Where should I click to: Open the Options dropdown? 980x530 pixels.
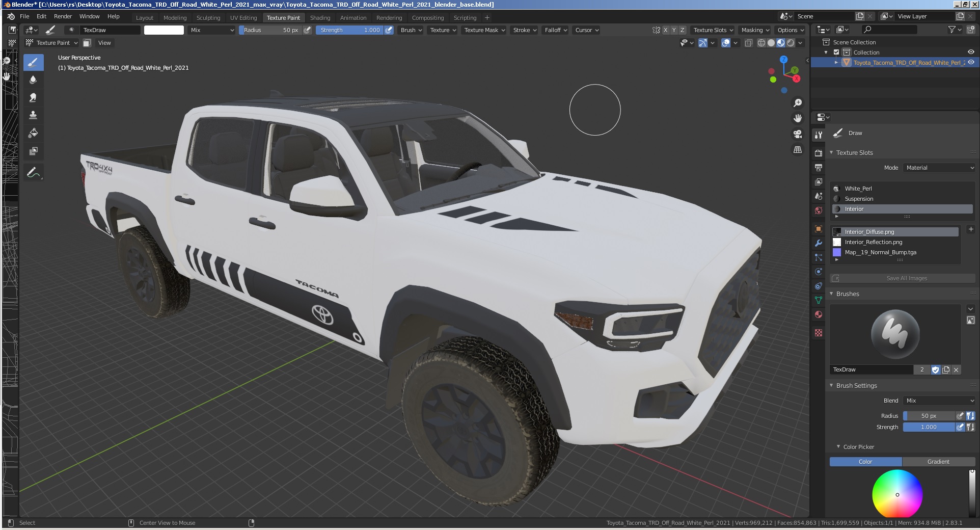coord(790,30)
